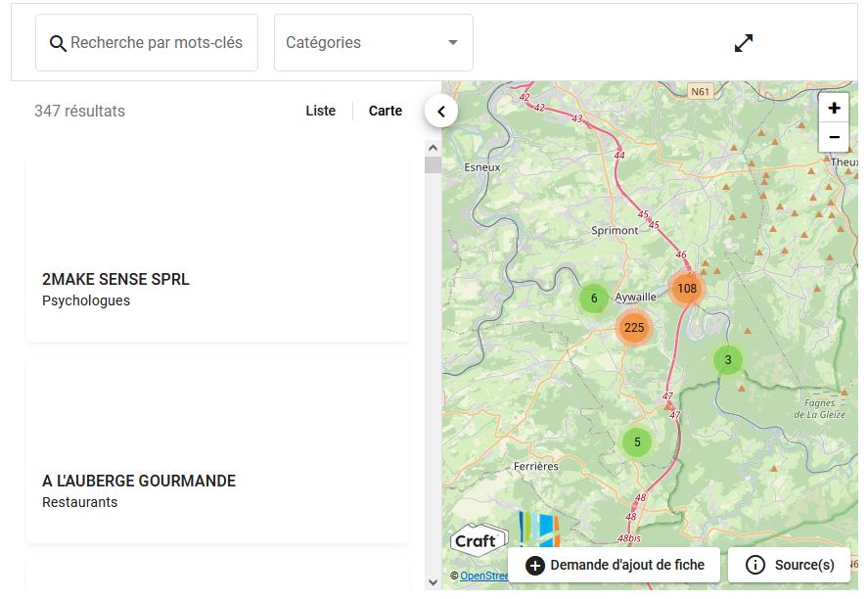Select the green cluster marked 3

click(728, 360)
